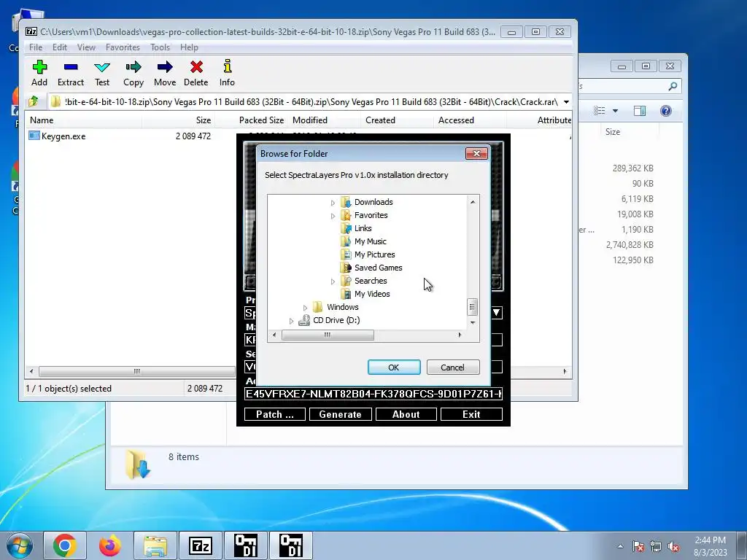Select the Windows folder in the tree
Screen dimensions: 747x560
coord(343,307)
